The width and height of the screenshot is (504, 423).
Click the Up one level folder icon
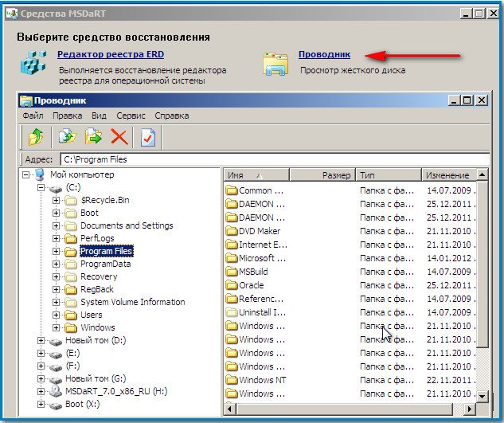35,137
